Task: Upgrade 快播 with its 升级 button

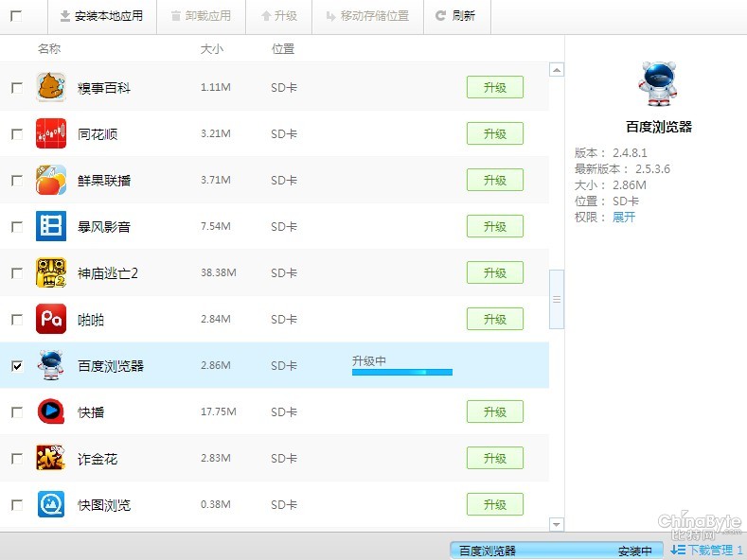Action: click(x=495, y=411)
